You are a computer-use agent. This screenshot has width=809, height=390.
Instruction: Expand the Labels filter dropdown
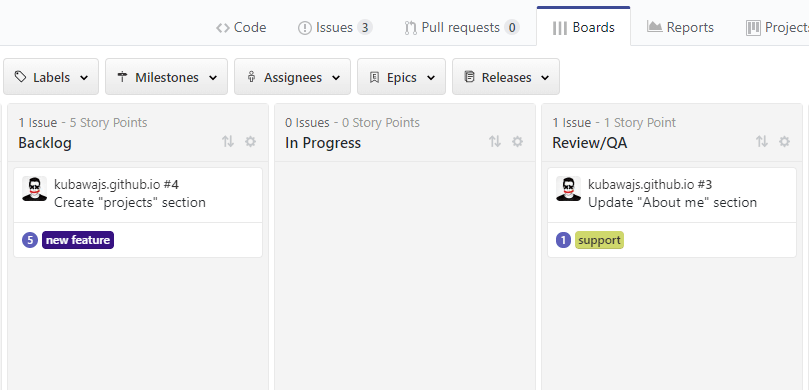coord(51,77)
